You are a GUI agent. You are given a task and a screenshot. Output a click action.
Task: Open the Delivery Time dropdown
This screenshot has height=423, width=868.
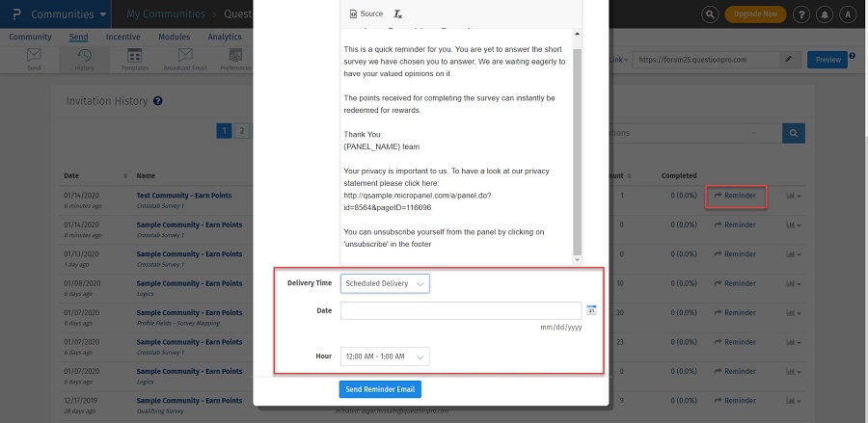385,283
